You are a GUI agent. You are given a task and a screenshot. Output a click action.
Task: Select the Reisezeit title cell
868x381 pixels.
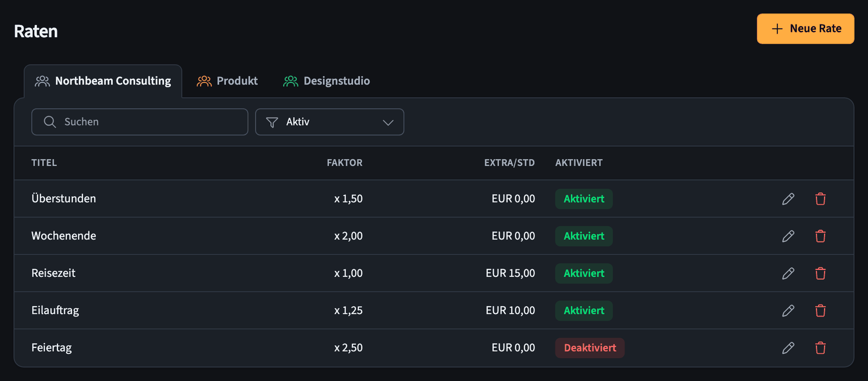coord(53,273)
